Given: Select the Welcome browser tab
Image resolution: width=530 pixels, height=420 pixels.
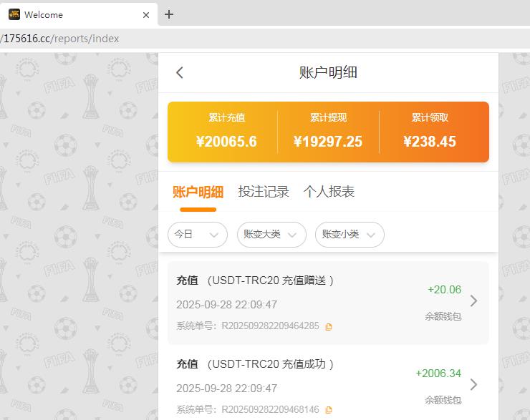Looking at the screenshot, I should [x=79, y=15].
